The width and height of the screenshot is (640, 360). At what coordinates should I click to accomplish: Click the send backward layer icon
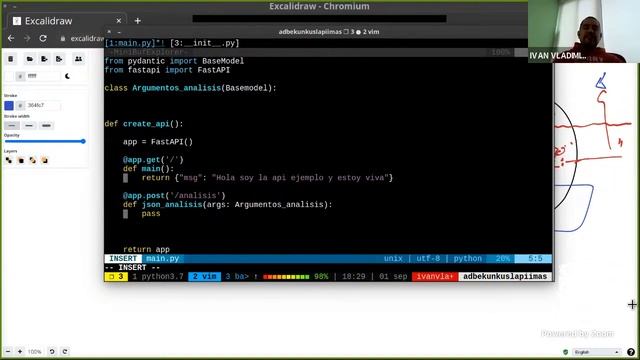pyautogui.click(x=21, y=160)
